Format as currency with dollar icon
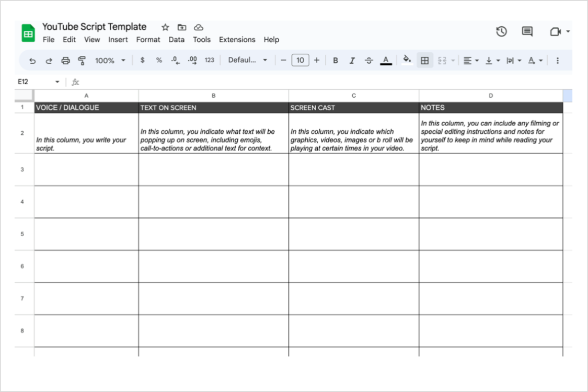The height and width of the screenshot is (392, 588). pos(143,60)
